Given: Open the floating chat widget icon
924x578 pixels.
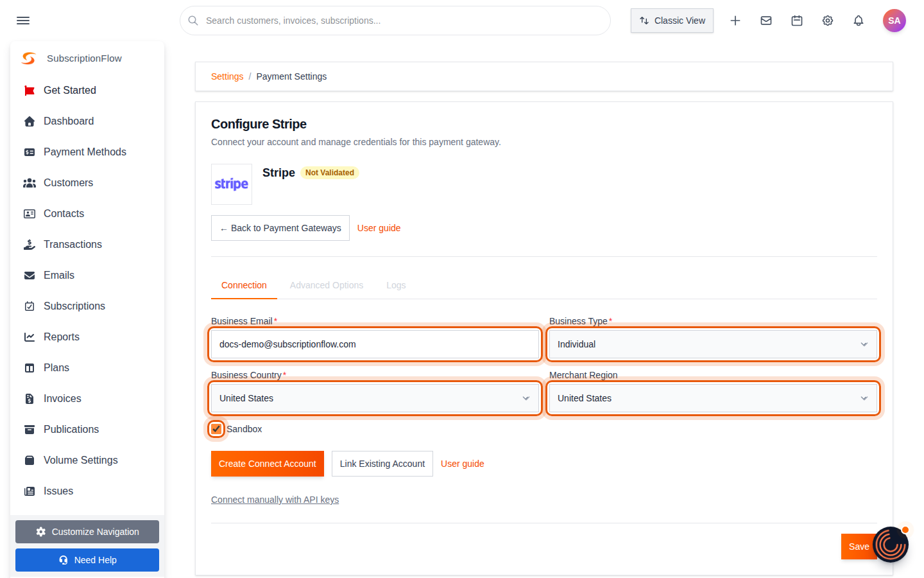Looking at the screenshot, I should click(891, 545).
